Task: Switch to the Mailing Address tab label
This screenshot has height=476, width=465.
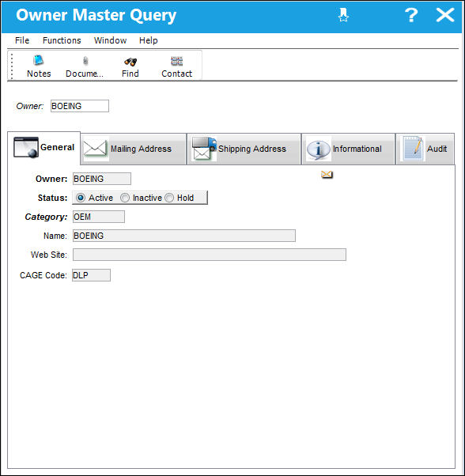Action: point(141,149)
